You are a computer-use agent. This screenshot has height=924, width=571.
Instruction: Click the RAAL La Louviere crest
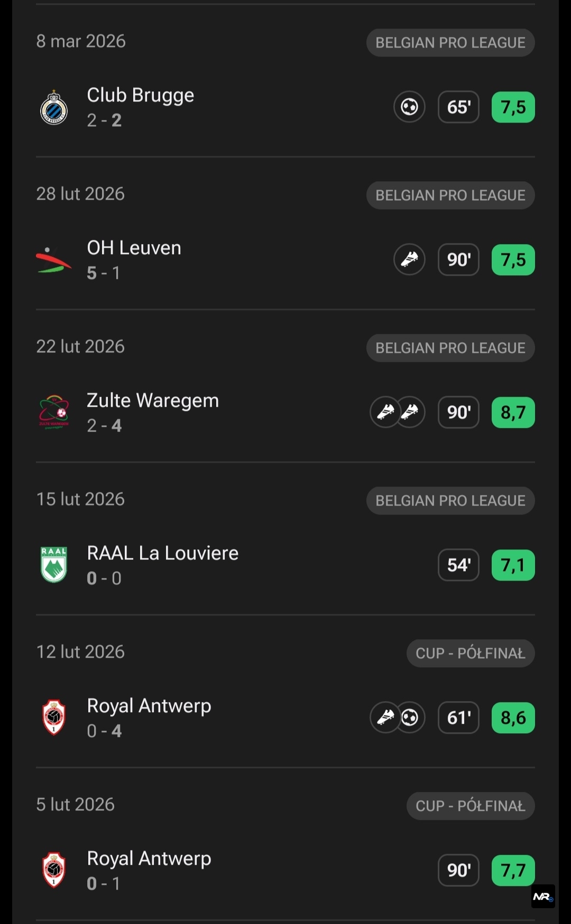click(x=54, y=565)
